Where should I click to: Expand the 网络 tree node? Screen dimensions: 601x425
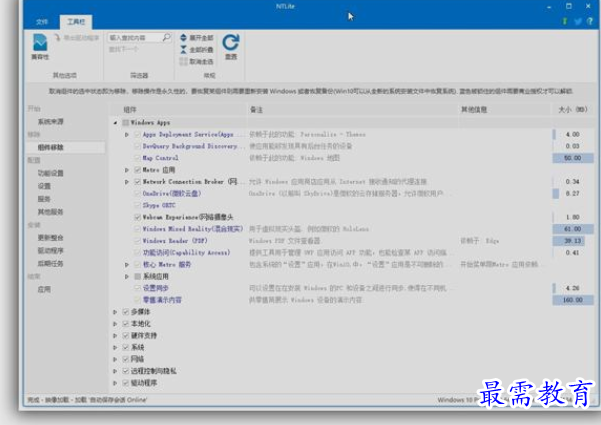115,359
